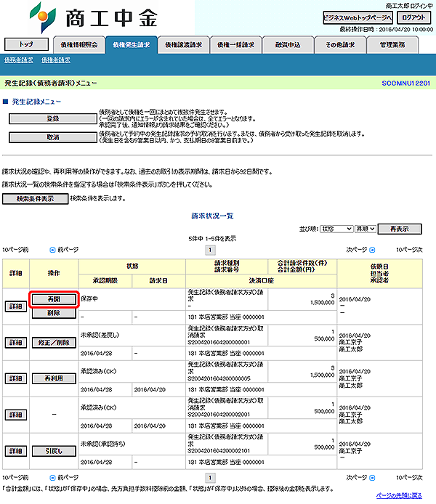The image size is (436, 504).
Task: Click the 請求状況一覧 heading
Action: tap(212, 216)
